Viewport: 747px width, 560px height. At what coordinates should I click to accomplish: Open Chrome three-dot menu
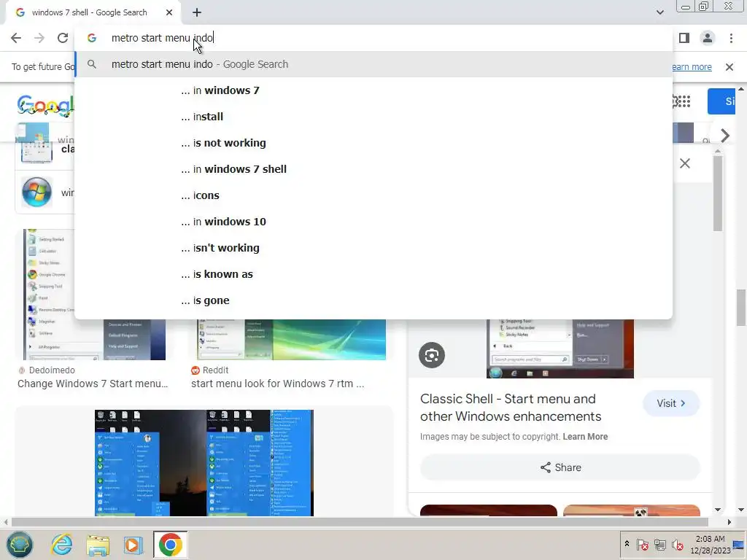coord(731,38)
